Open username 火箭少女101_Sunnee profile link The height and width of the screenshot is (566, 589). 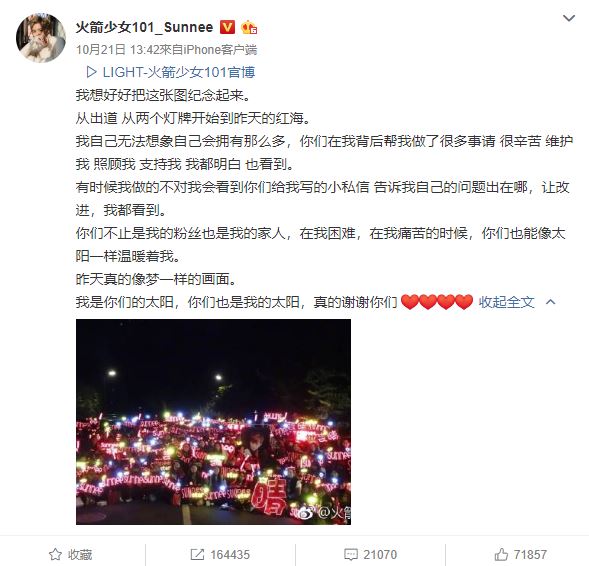(x=144, y=27)
